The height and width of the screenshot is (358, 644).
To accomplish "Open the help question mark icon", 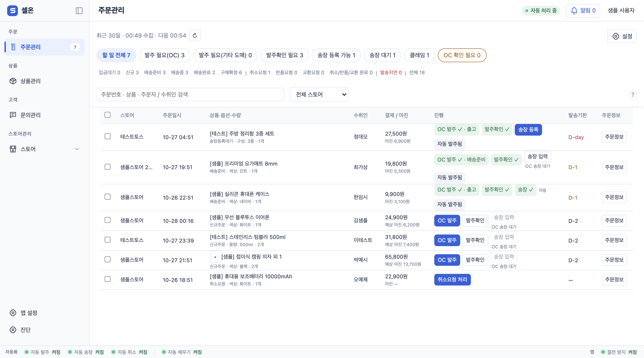I will tap(633, 94).
